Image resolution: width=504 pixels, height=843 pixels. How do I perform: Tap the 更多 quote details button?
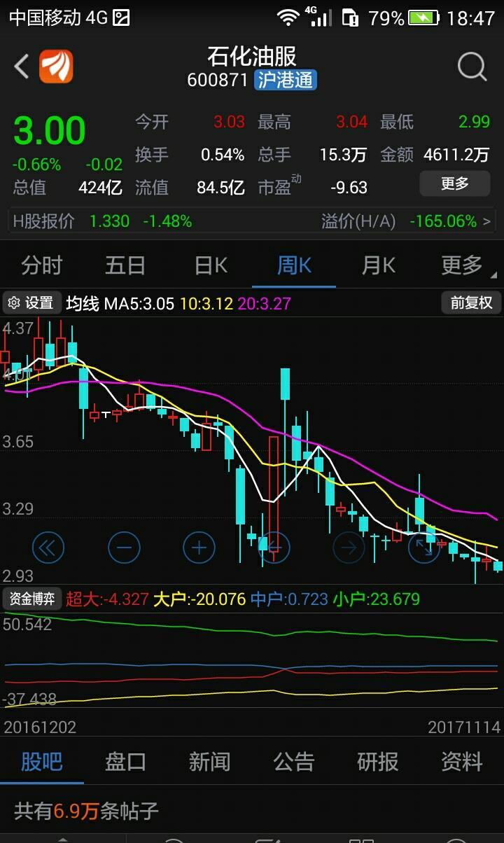click(455, 184)
